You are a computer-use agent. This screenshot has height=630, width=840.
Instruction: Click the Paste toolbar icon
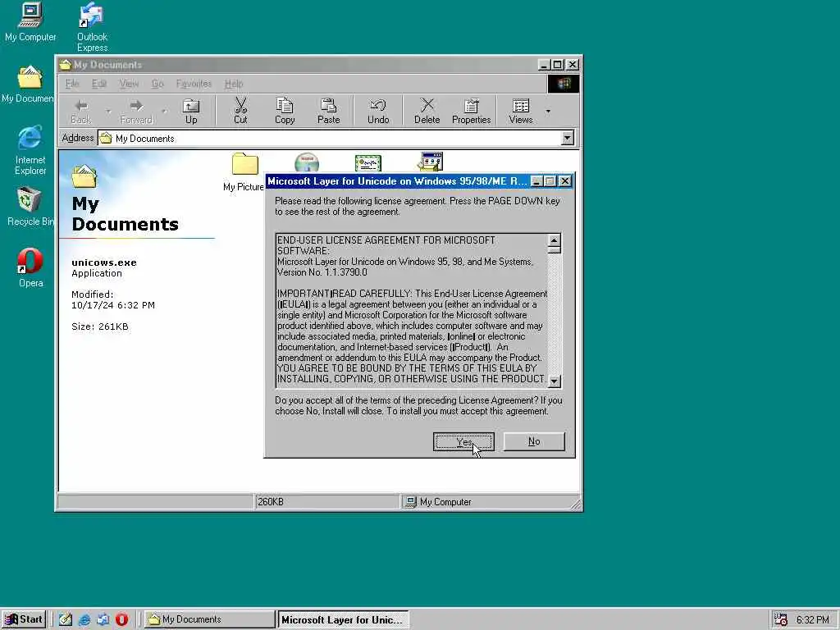coord(328,111)
